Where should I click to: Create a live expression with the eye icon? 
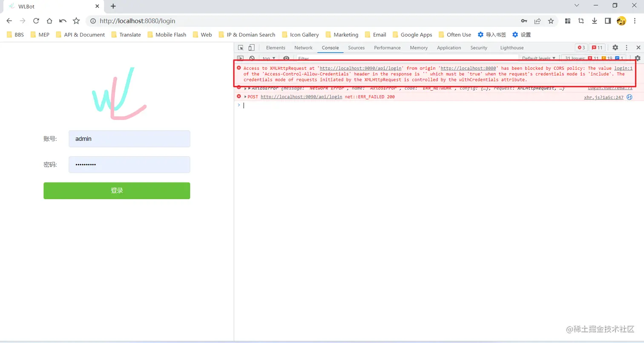(x=286, y=58)
